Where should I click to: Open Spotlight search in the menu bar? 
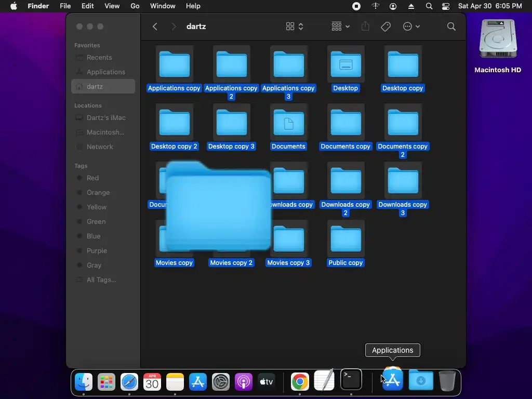click(429, 6)
